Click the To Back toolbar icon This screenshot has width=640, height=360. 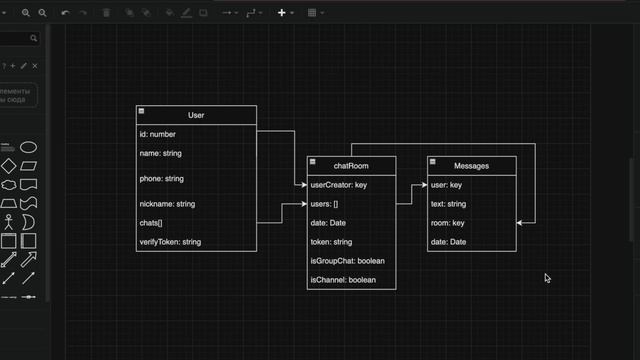point(146,13)
